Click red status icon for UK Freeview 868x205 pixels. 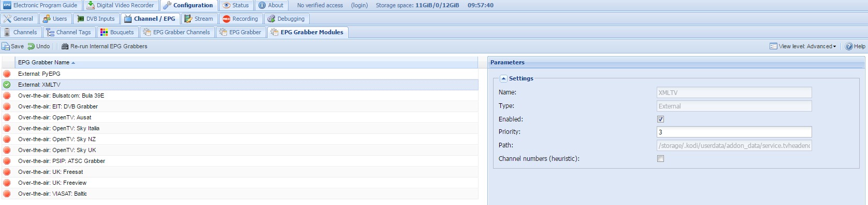point(7,183)
